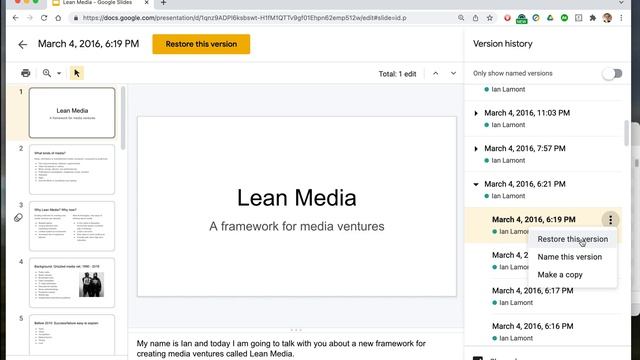The height and width of the screenshot is (360, 640).
Task: Collapse the March 4, 2016, 6:21 PM version group
Action: (x=476, y=184)
